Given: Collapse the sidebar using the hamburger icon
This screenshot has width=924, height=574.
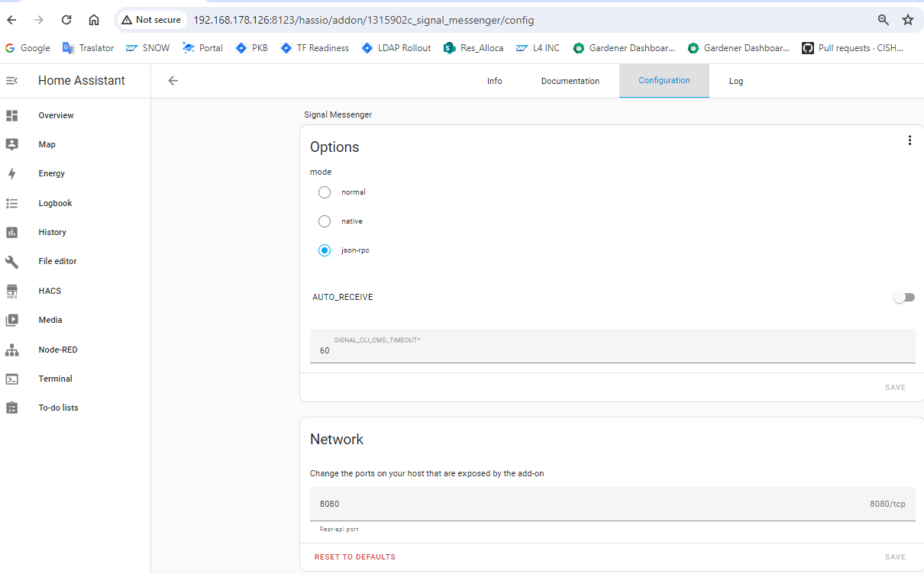Looking at the screenshot, I should click(x=12, y=80).
